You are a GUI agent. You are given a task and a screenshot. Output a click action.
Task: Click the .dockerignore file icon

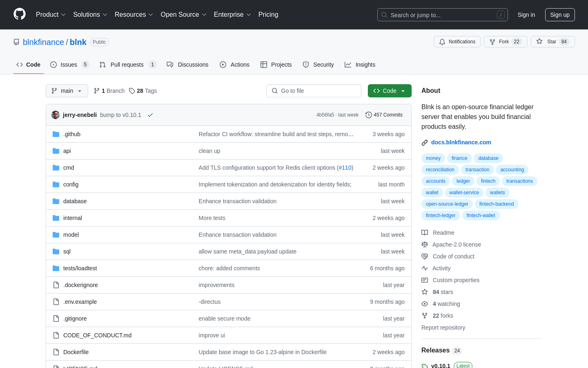tap(56, 285)
